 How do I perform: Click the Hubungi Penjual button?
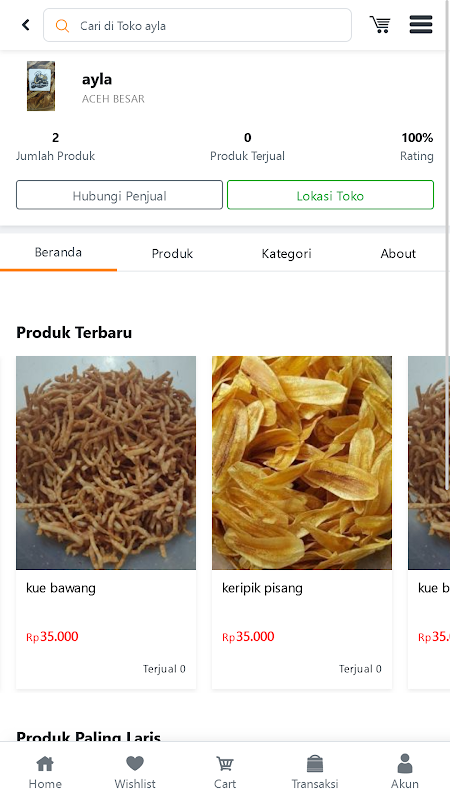(x=119, y=195)
